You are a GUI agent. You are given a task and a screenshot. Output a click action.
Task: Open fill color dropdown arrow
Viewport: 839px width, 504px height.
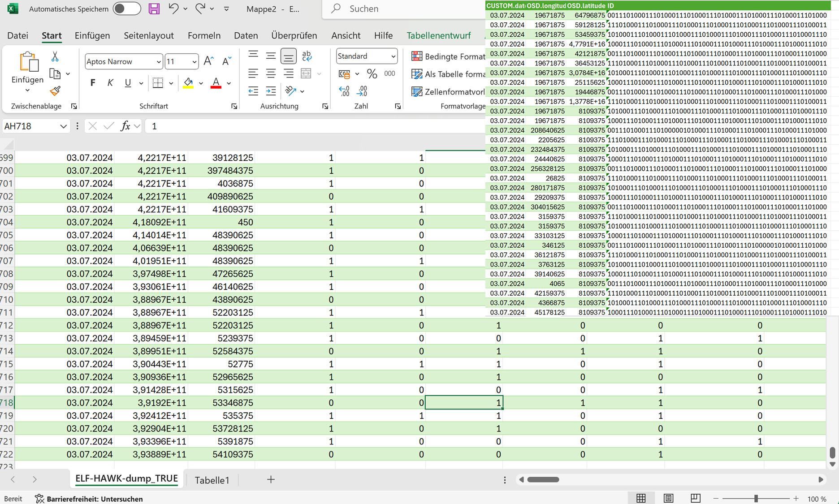(x=201, y=83)
